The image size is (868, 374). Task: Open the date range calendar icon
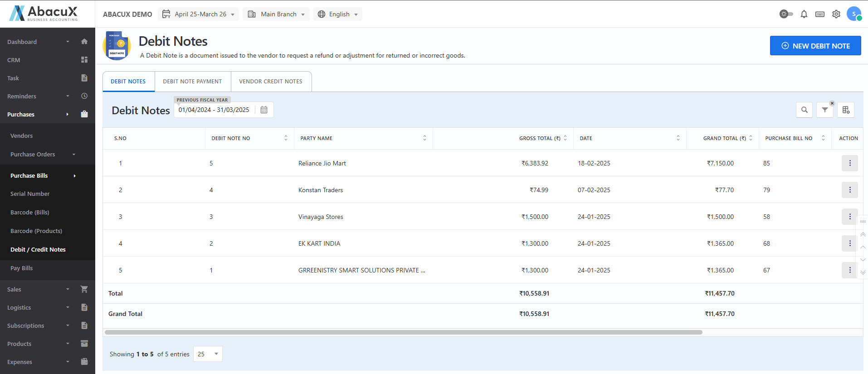264,110
